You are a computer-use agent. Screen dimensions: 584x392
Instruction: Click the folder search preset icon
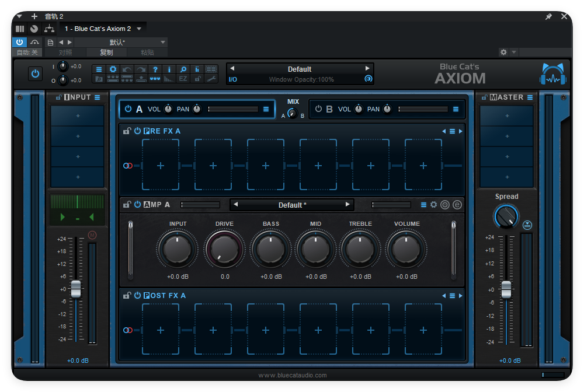tap(99, 79)
